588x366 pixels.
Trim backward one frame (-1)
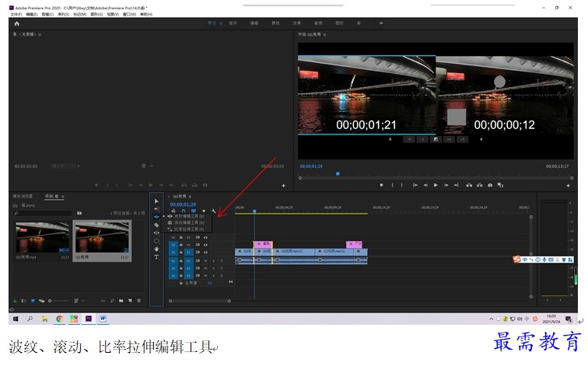[422, 139]
